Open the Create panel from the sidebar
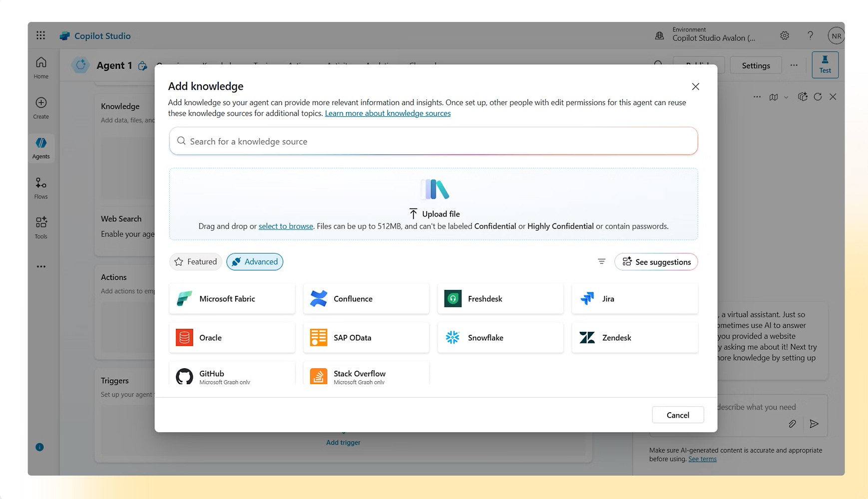 coord(40,108)
